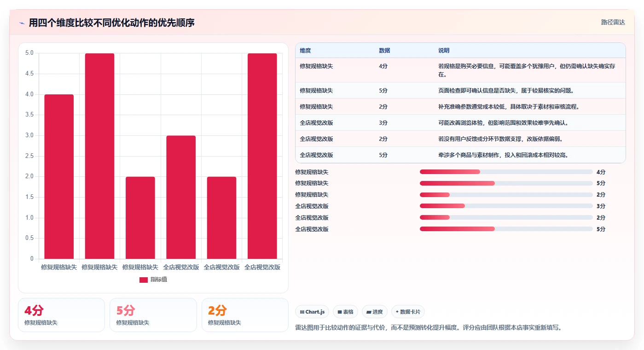Click the 维度 column header
Image resolution: width=644 pixels, height=350 pixels.
[x=305, y=51]
